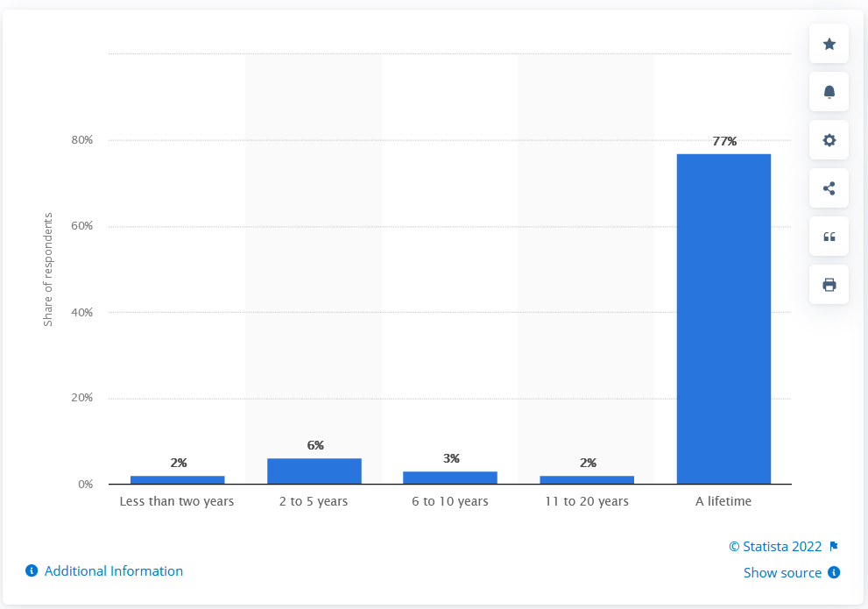Click the 'A lifetime' axis label

pyautogui.click(x=723, y=501)
